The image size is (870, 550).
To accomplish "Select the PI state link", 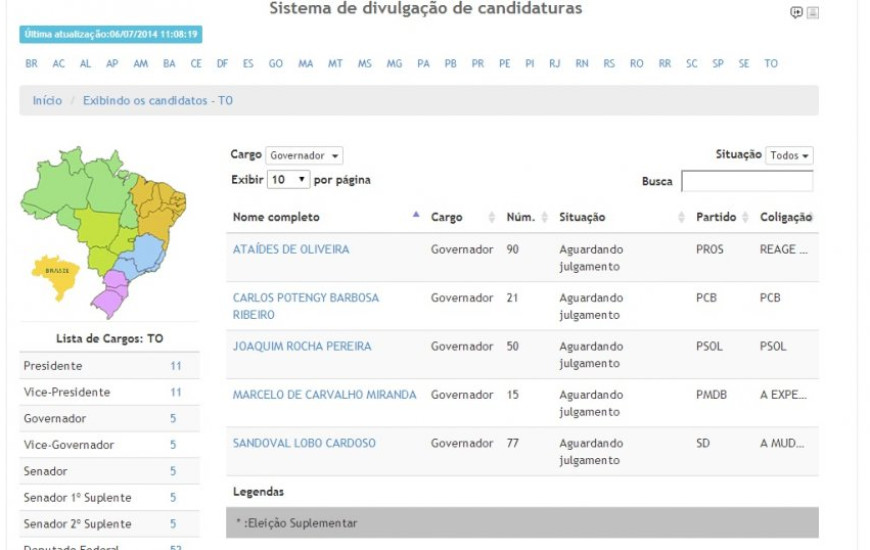I will 530,63.
